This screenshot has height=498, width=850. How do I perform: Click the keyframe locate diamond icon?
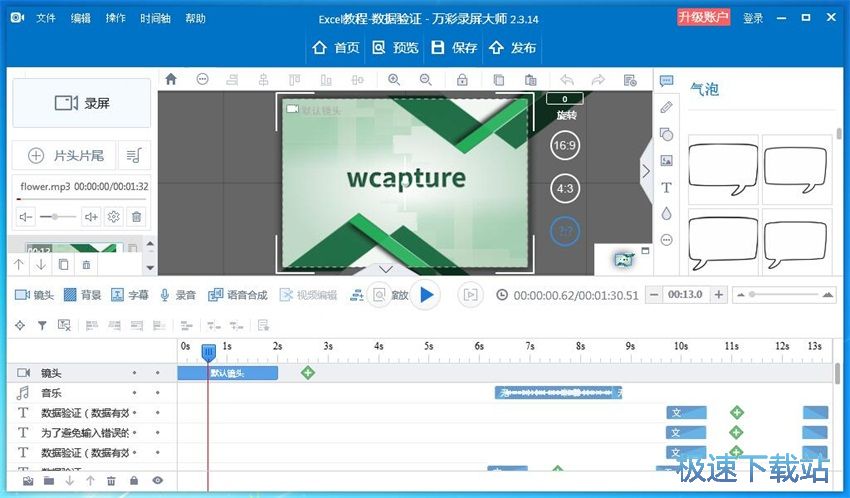20,325
